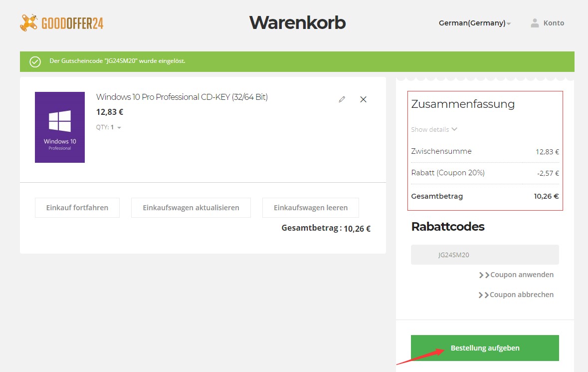The image size is (588, 372).
Task: Click Einkauf fortfahren button
Action: pos(77,208)
